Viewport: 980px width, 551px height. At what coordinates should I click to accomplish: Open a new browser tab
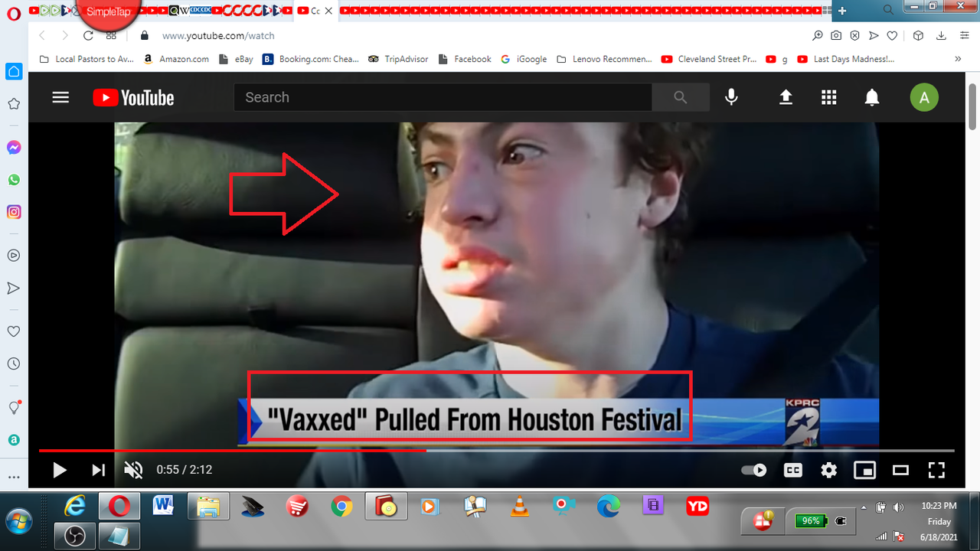point(842,11)
